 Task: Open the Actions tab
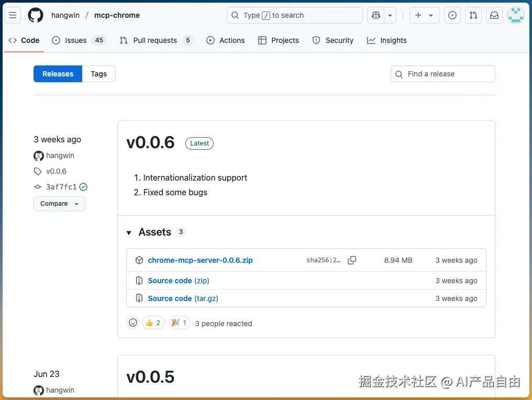coord(225,40)
